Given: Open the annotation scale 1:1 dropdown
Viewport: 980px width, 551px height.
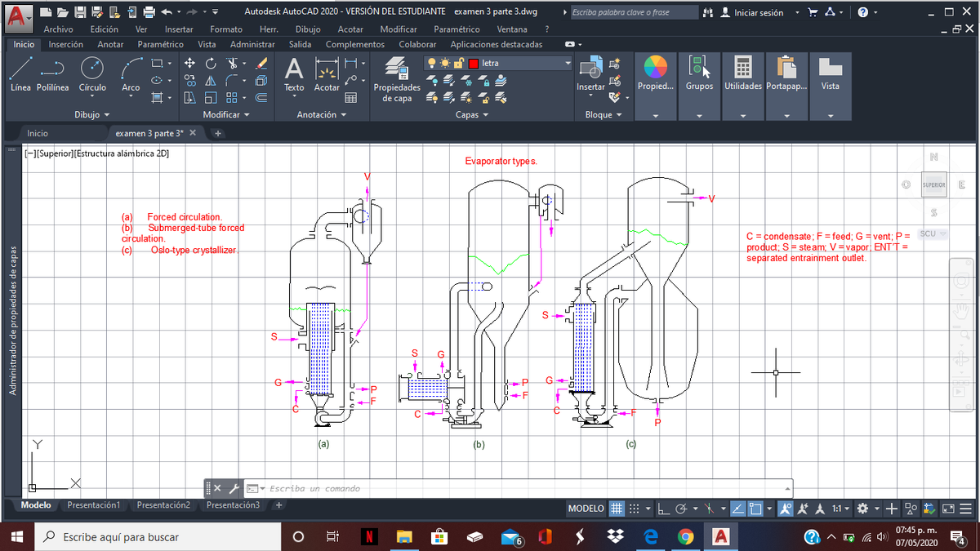Looking at the screenshot, I should click(840, 509).
